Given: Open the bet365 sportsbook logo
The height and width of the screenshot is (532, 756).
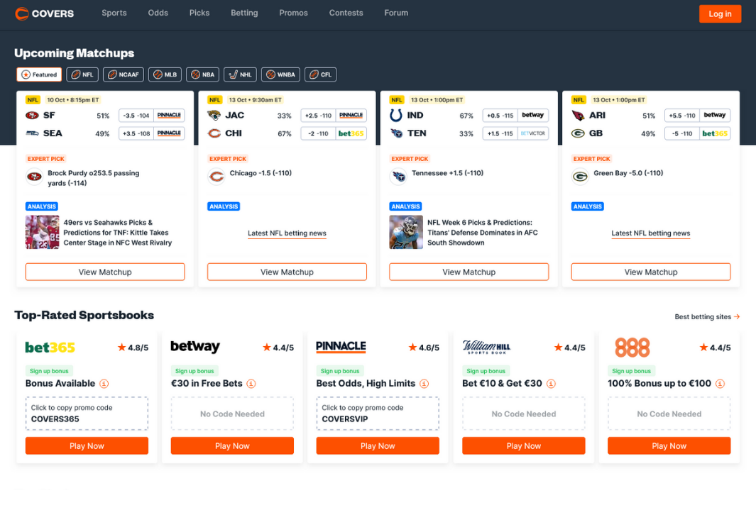Looking at the screenshot, I should [50, 348].
